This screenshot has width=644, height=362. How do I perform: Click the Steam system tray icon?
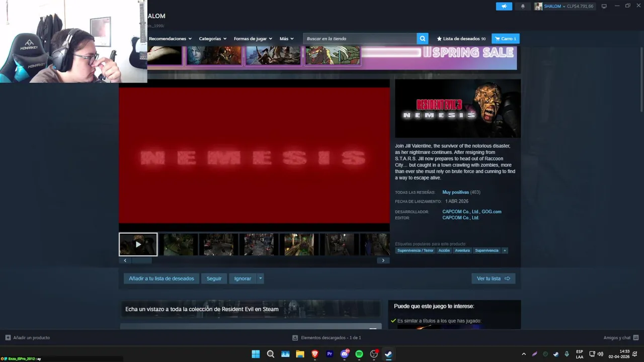556,354
